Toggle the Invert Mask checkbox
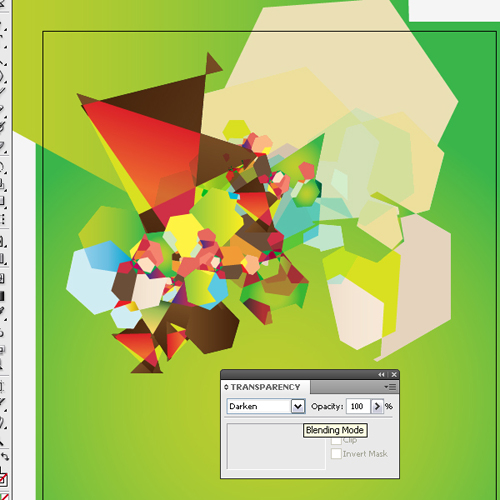Screen dimensions: 500x500 click(x=336, y=454)
